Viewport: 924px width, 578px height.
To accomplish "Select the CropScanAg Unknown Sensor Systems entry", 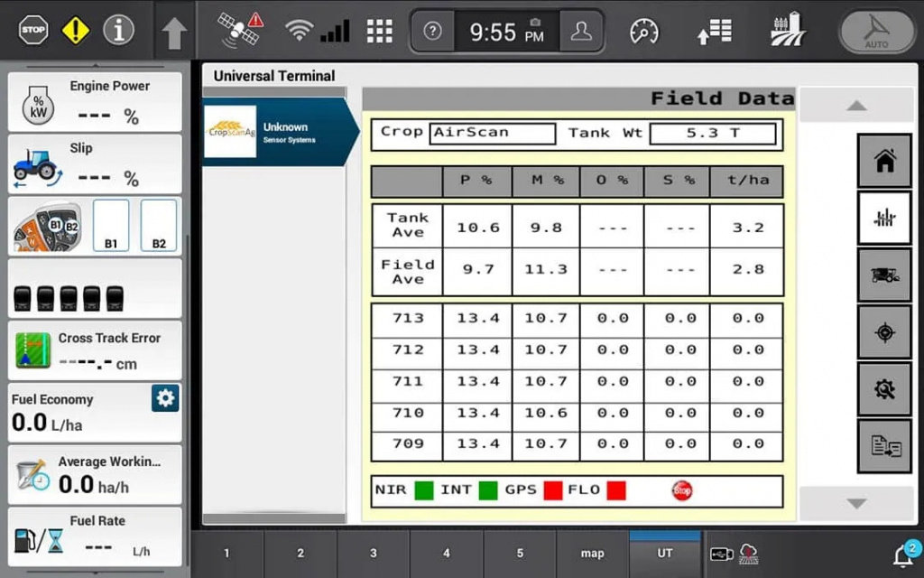I will pyautogui.click(x=281, y=132).
